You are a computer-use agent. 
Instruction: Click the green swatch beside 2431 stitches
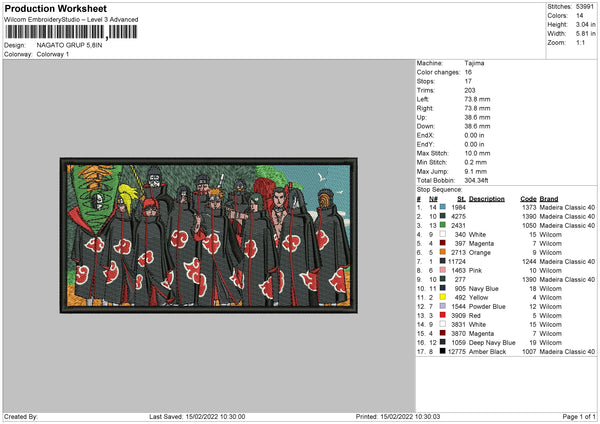click(x=443, y=225)
